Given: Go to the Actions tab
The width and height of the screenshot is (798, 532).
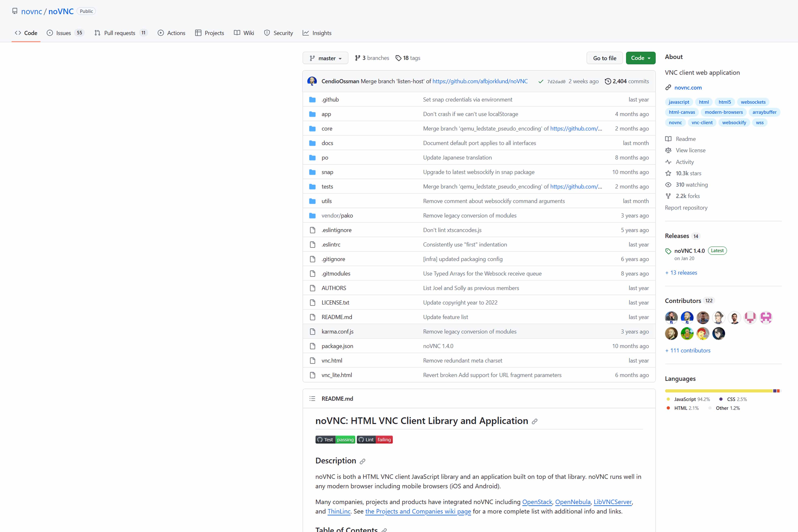Looking at the screenshot, I should coord(171,33).
